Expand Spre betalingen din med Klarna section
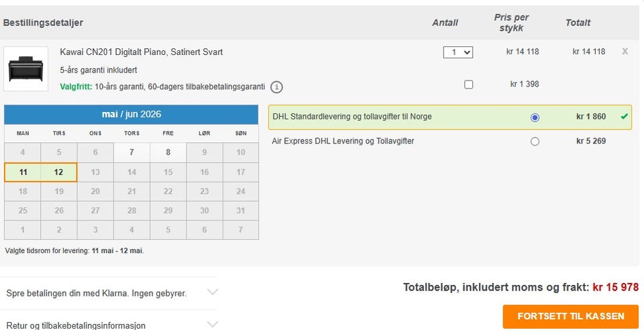Viewport: 644px width, 330px height. coord(109,293)
